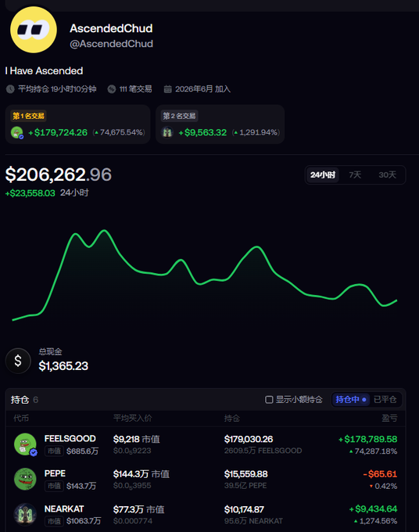Open the FEELSGOOD token frog icon
The height and width of the screenshot is (532, 419).
(25, 444)
